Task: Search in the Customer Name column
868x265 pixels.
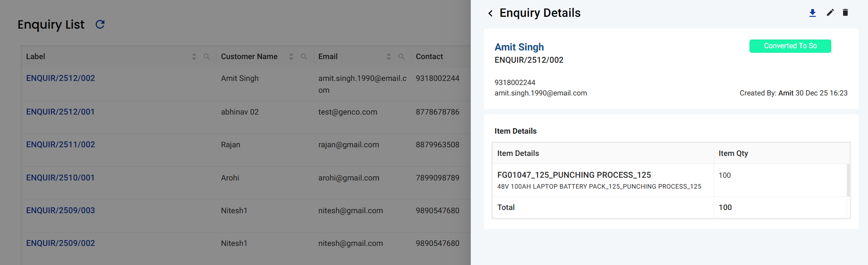Action: [x=304, y=57]
